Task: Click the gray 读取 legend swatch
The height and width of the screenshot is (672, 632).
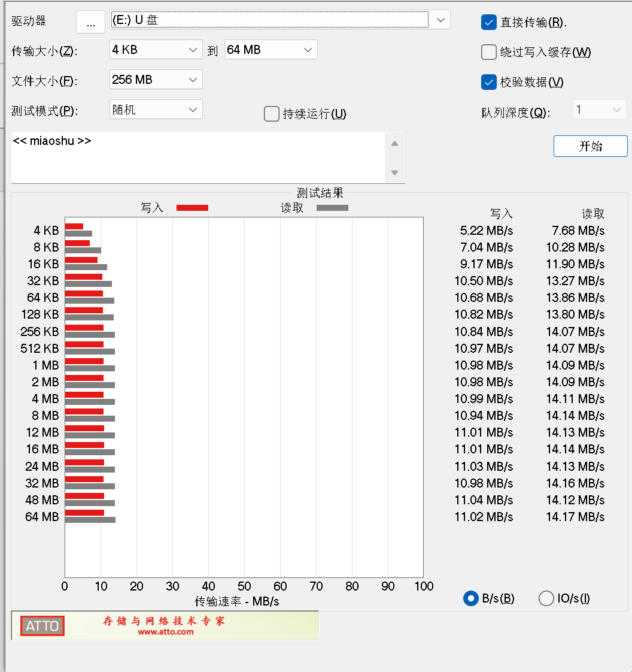Action: click(332, 208)
